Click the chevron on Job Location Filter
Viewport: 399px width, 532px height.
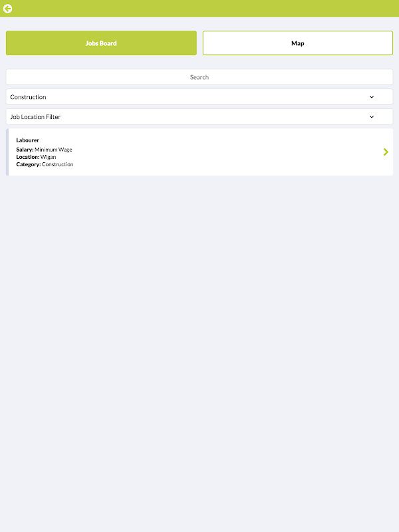pos(372,117)
